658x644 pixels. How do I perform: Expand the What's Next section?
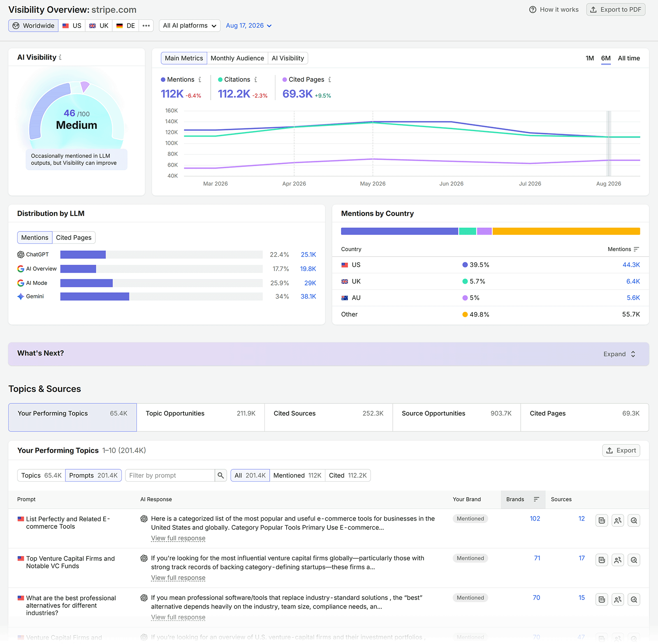point(619,354)
